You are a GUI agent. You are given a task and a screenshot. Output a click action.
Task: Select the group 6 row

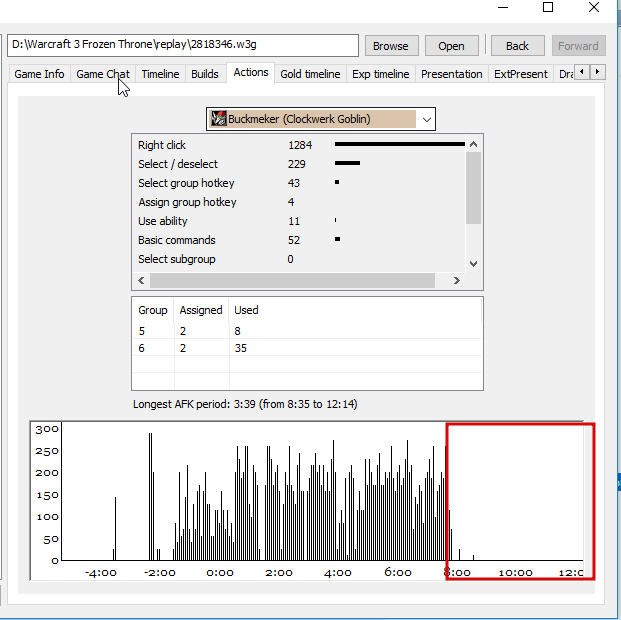coord(307,348)
